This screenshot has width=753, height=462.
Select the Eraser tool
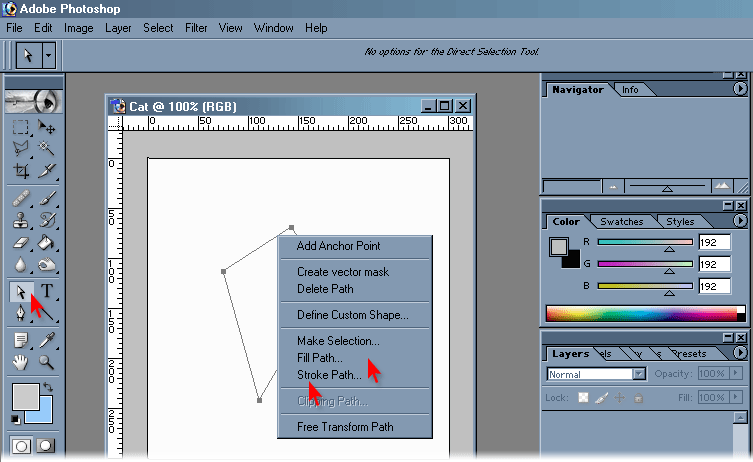coord(21,243)
